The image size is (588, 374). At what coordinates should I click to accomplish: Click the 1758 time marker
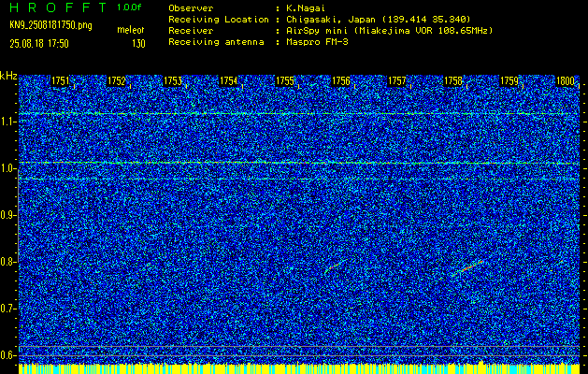coord(453,81)
